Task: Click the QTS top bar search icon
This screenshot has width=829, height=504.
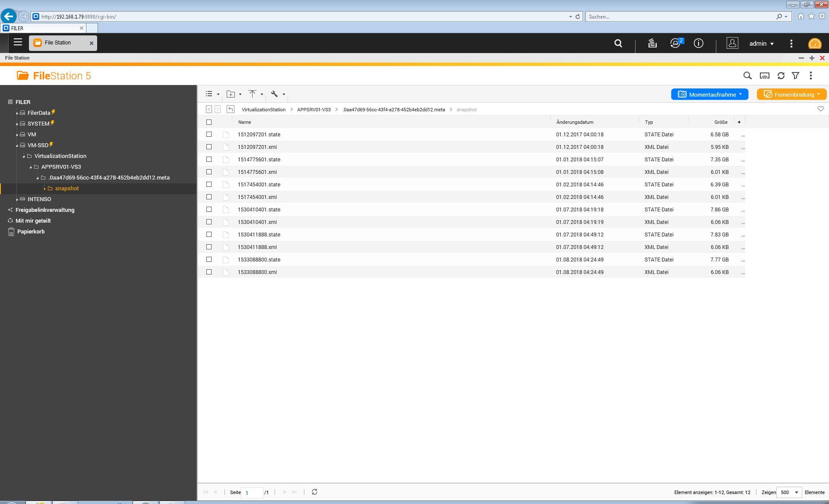Action: [x=618, y=44]
